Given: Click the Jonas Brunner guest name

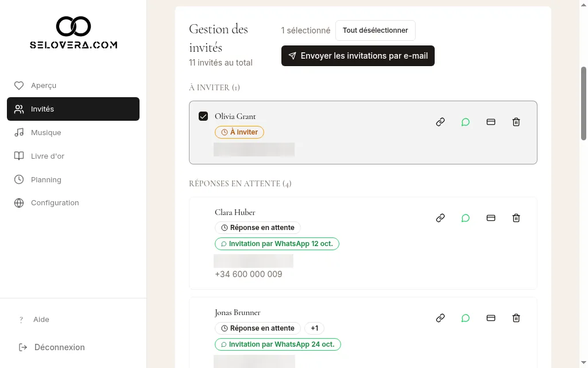Looking at the screenshot, I should 237,312.
